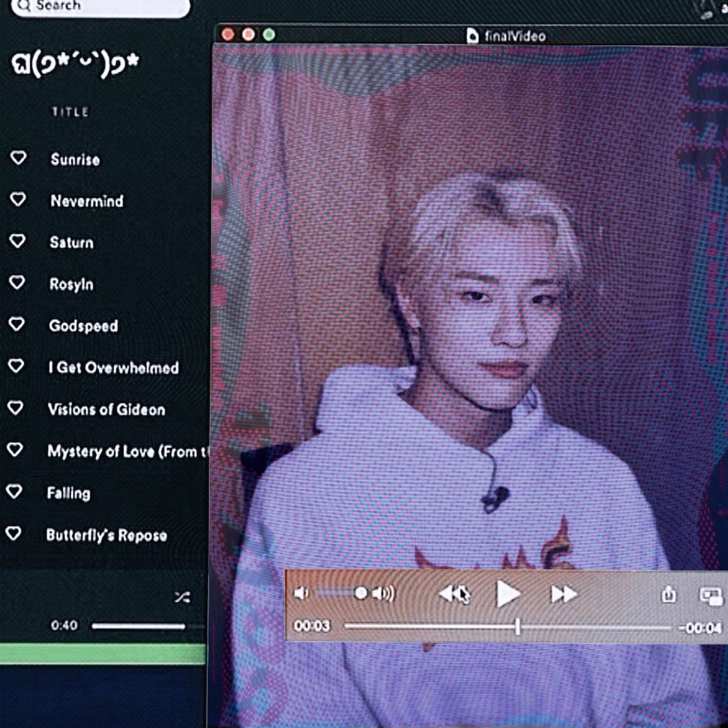Select the track Sunrise
This screenshot has height=728, width=728.
[75, 160]
